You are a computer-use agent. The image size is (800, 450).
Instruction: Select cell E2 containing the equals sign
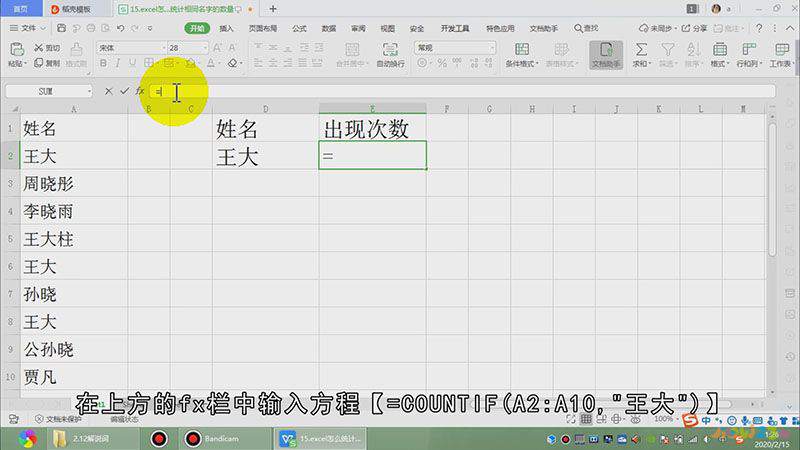point(372,156)
